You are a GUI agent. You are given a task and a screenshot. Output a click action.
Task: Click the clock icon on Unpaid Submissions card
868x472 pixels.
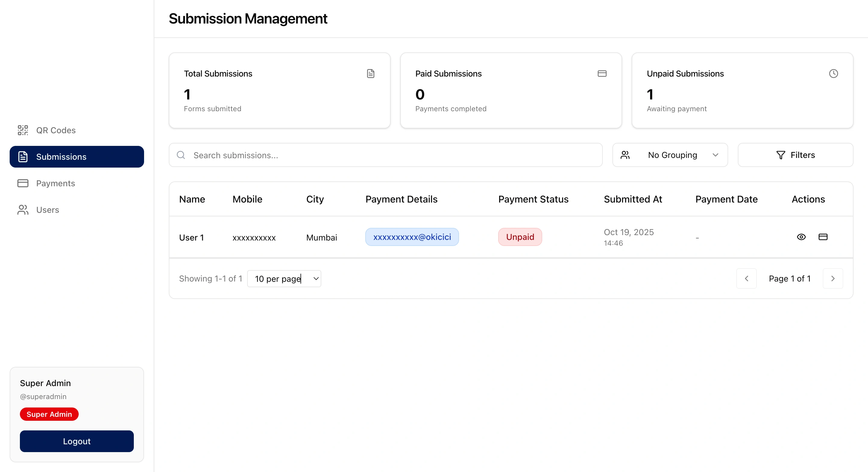click(833, 74)
